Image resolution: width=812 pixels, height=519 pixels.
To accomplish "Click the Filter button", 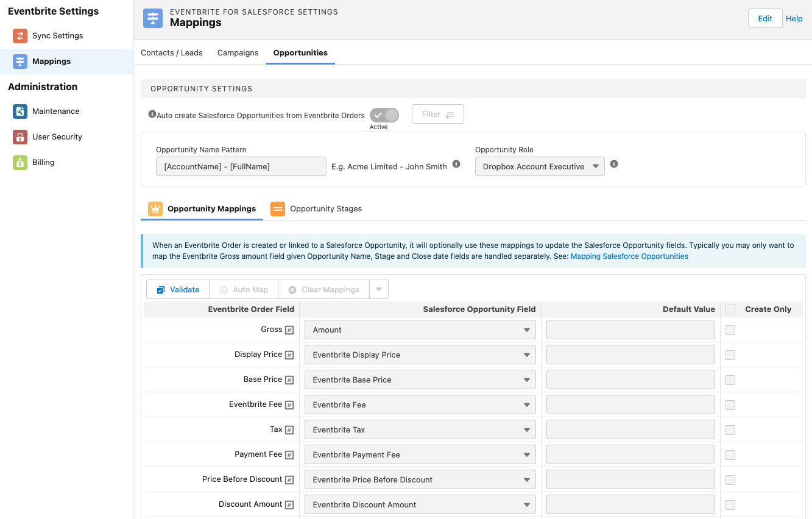I will 438,114.
